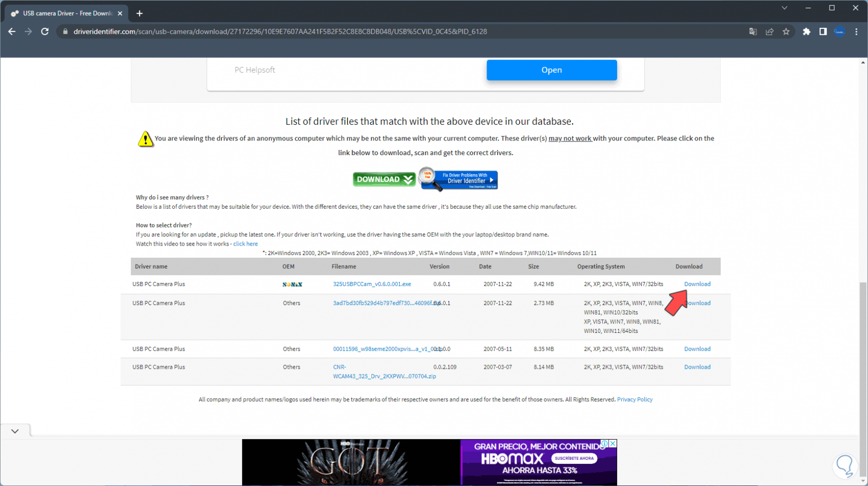This screenshot has height=486, width=868.
Task: Click the 0.0.2.109 version cell
Action: tap(445, 367)
